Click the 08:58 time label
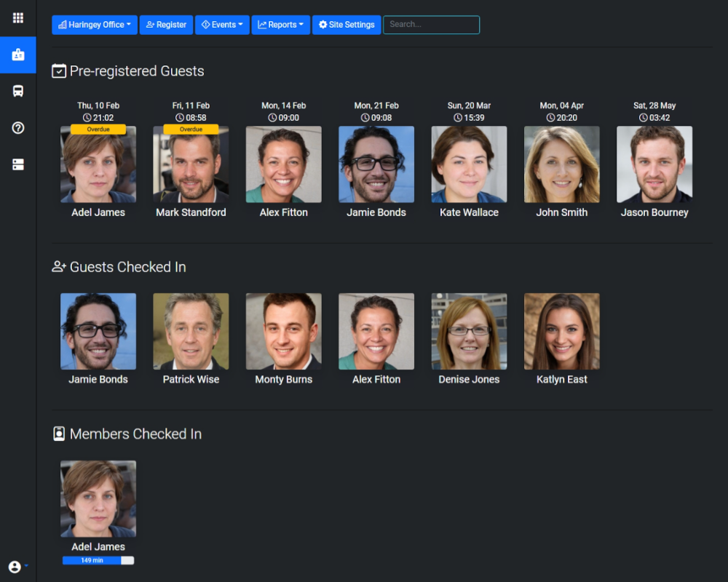 tap(191, 118)
